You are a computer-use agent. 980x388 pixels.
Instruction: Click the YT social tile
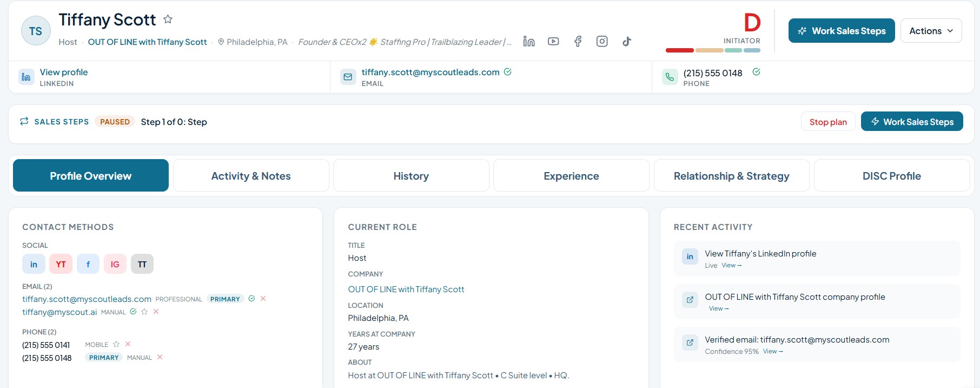coord(61,264)
